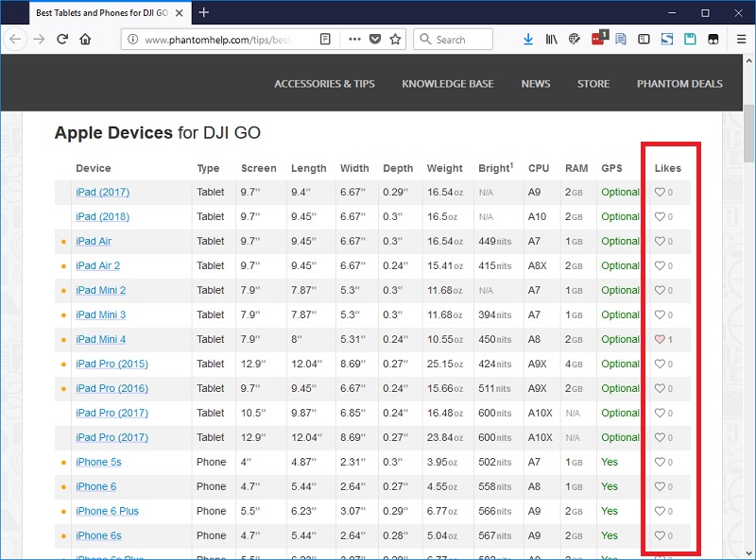Click the page vertical scrollbar thumb
This screenshot has width=756, height=560.
pyautogui.click(x=748, y=133)
